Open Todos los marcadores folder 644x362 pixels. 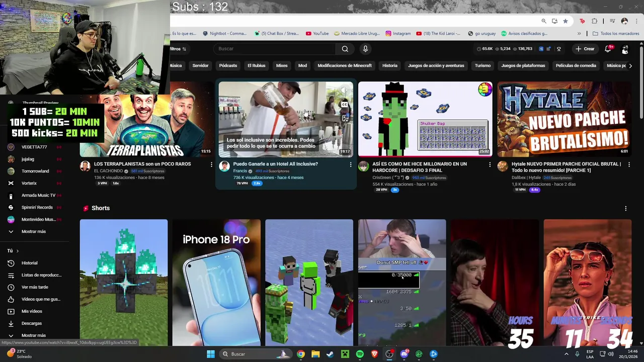tap(616, 34)
